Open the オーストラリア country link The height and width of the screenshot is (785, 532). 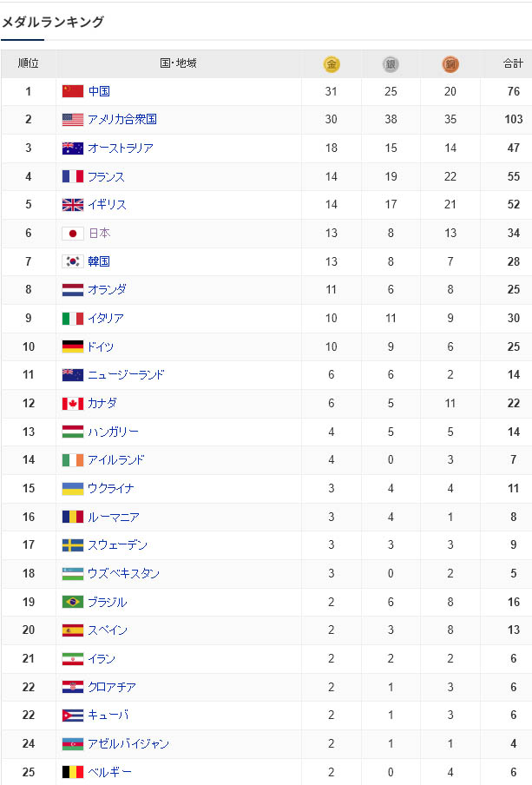121,148
